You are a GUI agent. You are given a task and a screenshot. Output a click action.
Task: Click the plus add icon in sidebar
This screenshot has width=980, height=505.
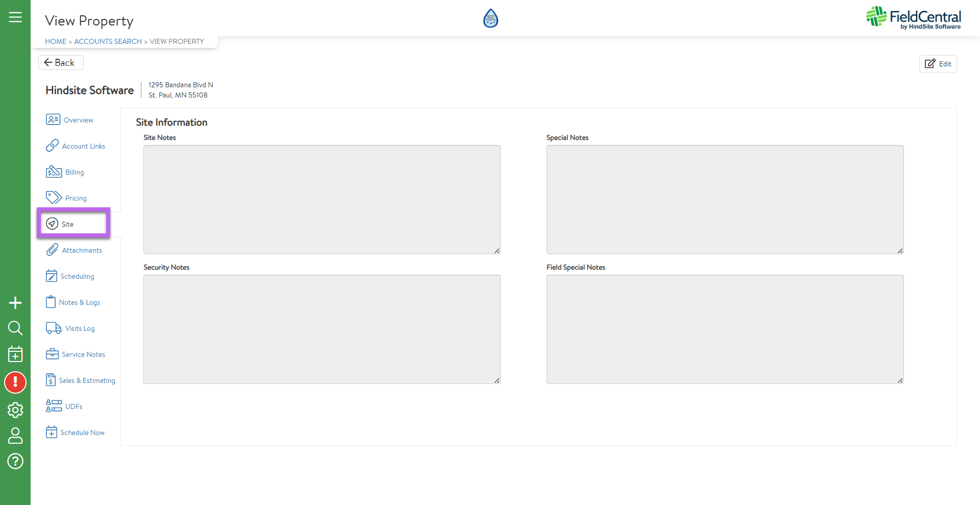coord(15,303)
